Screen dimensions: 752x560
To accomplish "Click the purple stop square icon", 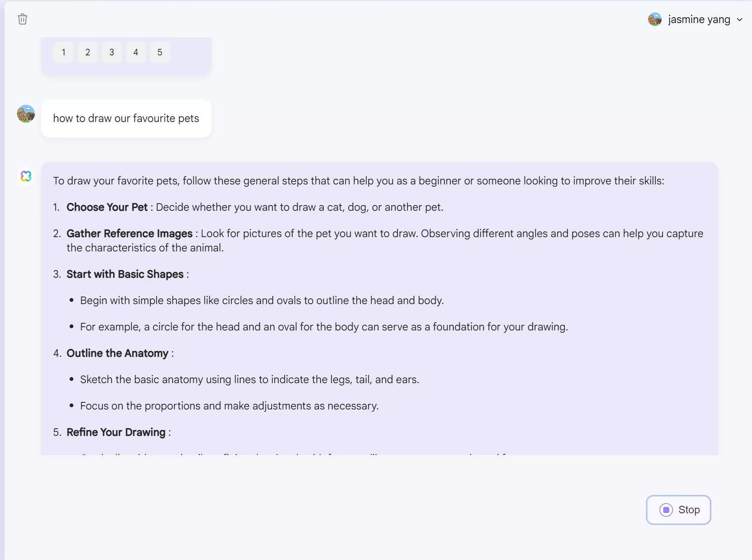I will (x=666, y=510).
